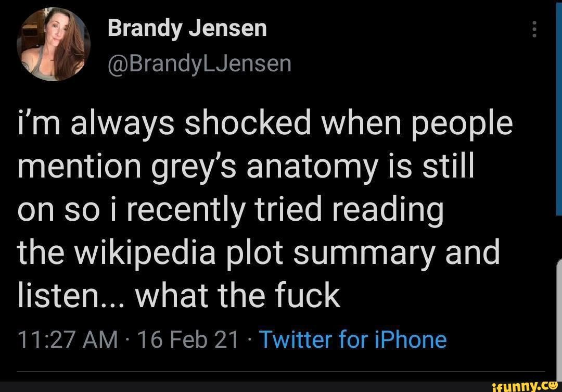Open the Brandy Jensen profile name link
Image resolution: width=562 pixels, height=392 pixels.
pos(187,27)
